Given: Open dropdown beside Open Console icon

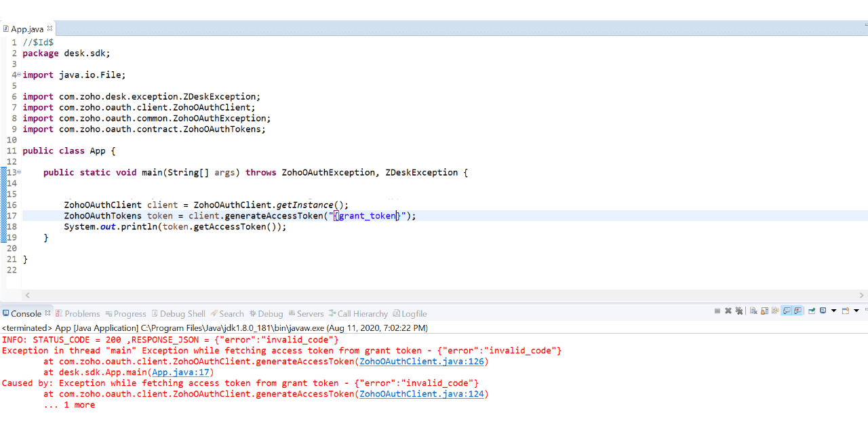Looking at the screenshot, I should 856,311.
